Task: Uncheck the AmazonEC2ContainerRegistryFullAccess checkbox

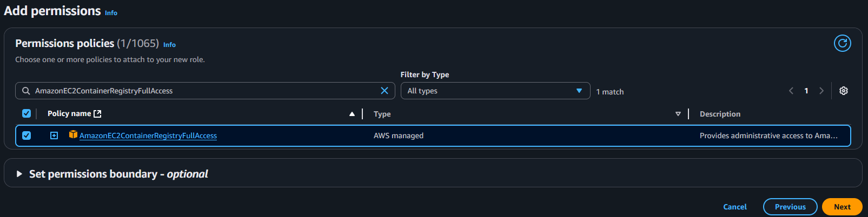Action: (x=26, y=135)
